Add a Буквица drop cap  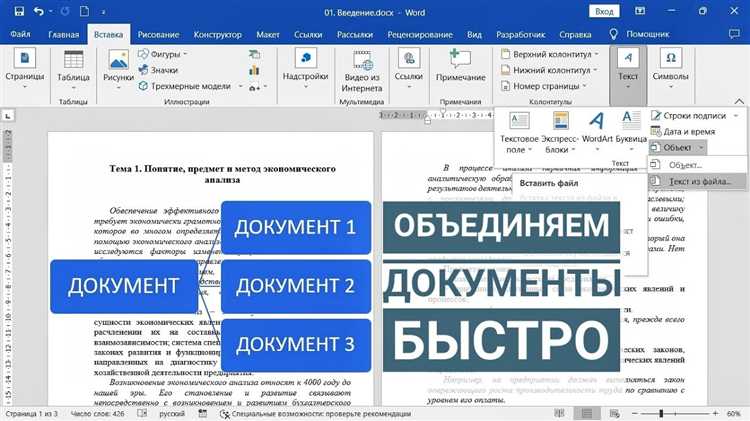pyautogui.click(x=631, y=133)
